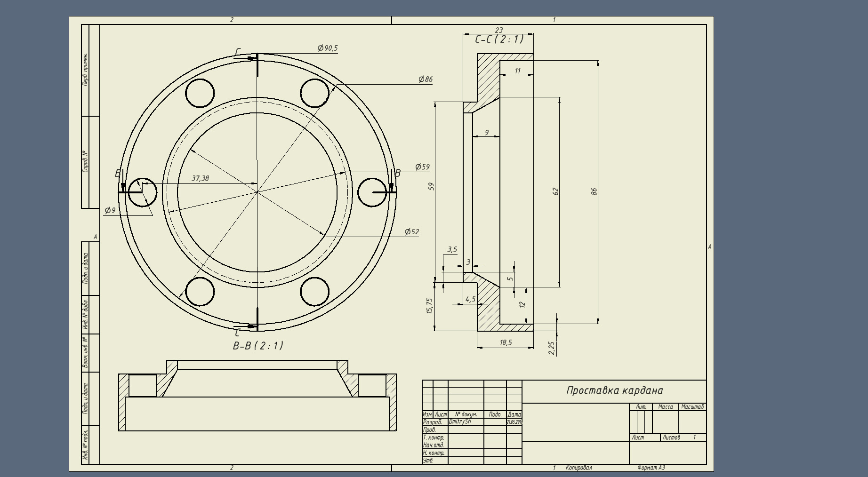Click the right-hand B section cut marker
Image resolution: width=868 pixels, height=477 pixels.
(x=397, y=173)
